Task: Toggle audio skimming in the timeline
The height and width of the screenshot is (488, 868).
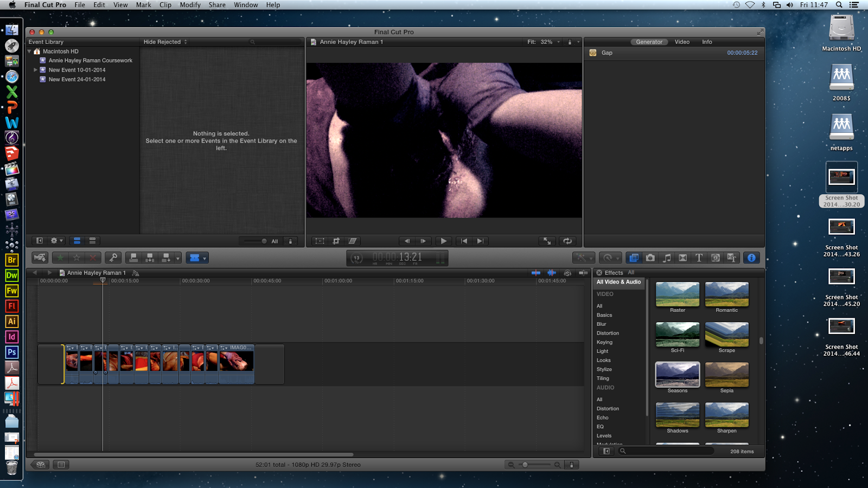Action: click(552, 273)
